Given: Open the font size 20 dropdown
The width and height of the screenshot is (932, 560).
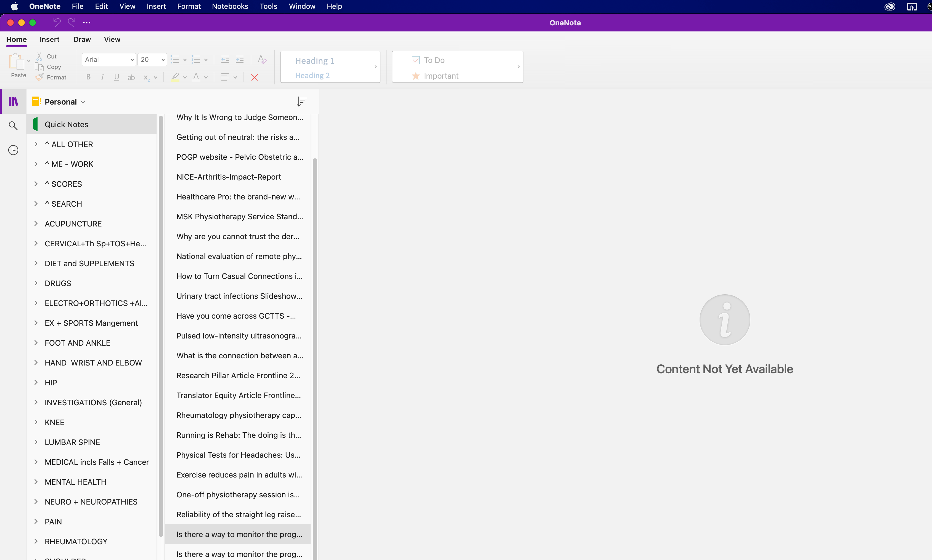Looking at the screenshot, I should [152, 59].
